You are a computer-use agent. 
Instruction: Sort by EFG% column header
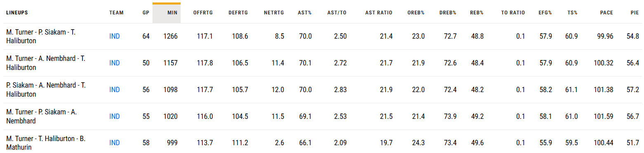pyautogui.click(x=545, y=13)
